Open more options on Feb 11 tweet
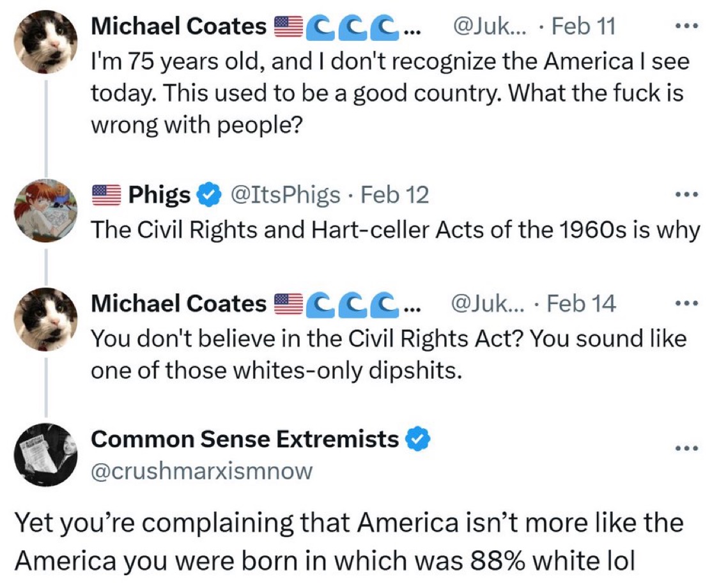Screen dimensions: 719x588 coord(687,26)
